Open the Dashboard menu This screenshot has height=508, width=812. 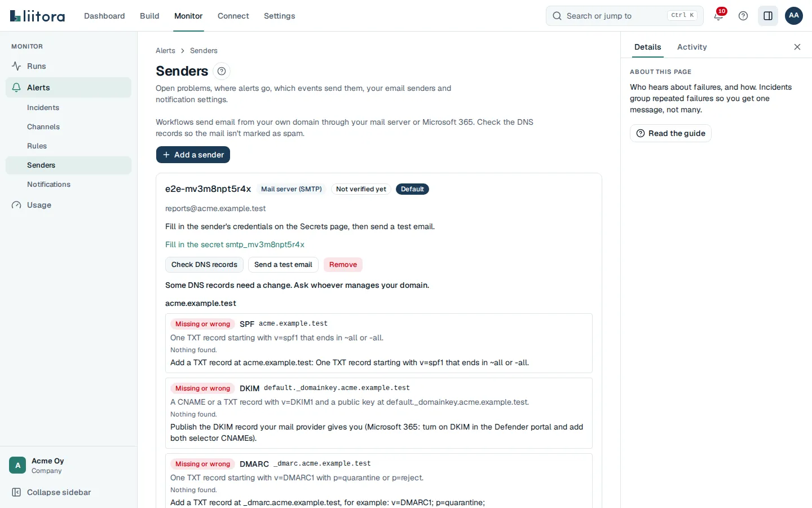[x=104, y=16]
